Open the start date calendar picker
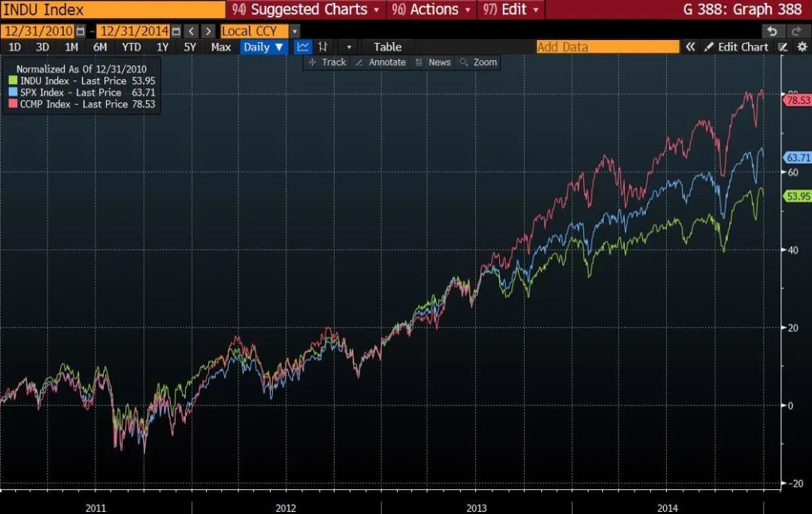812x514 pixels. [x=80, y=31]
